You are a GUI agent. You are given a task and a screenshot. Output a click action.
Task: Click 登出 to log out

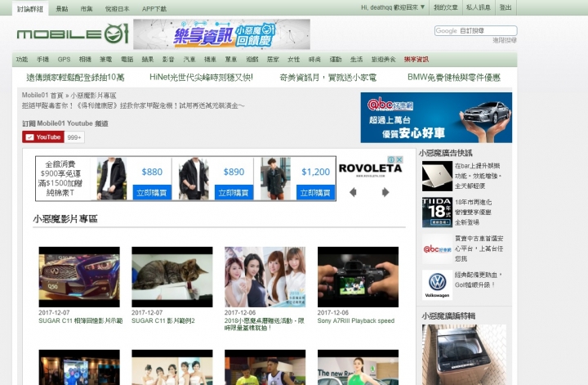tap(506, 7)
